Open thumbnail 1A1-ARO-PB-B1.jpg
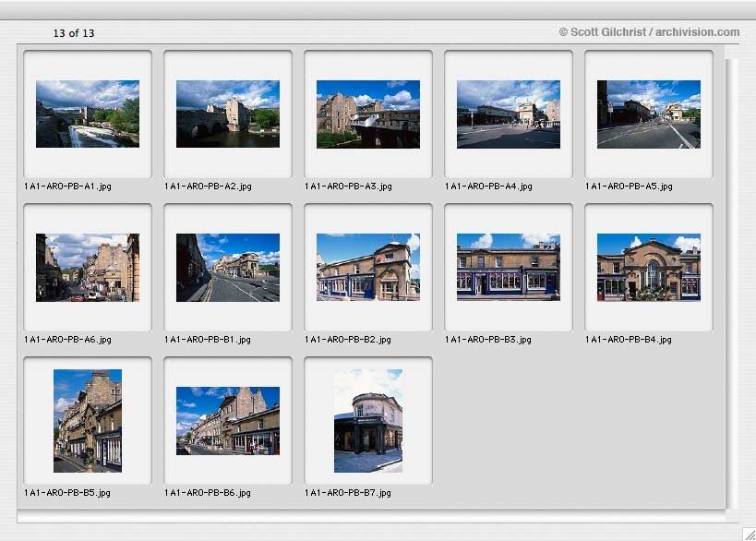 [x=228, y=268]
